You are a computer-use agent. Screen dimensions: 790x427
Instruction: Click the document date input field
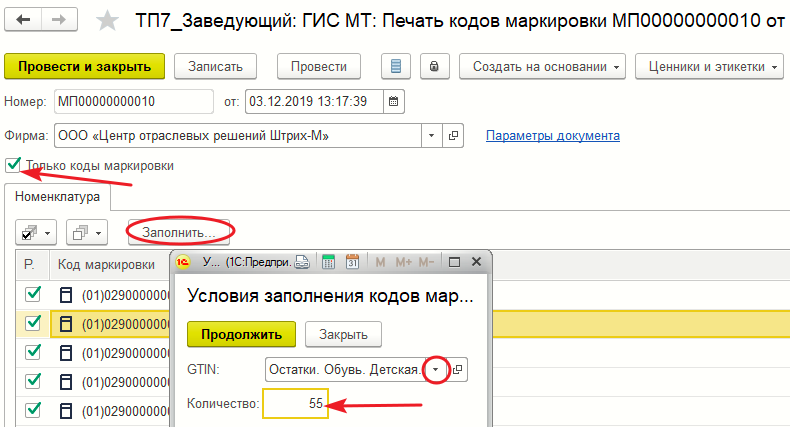pyautogui.click(x=314, y=102)
